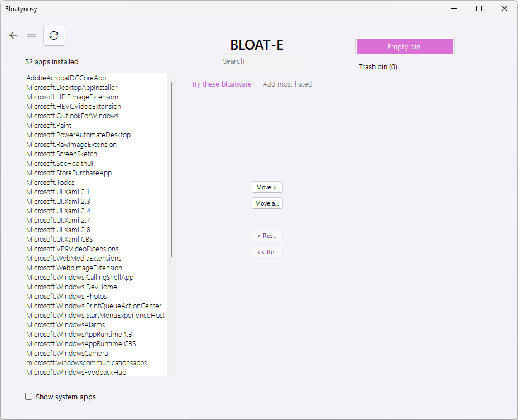Refresh the installed apps list
Viewport: 518px width, 420px height.
(54, 36)
